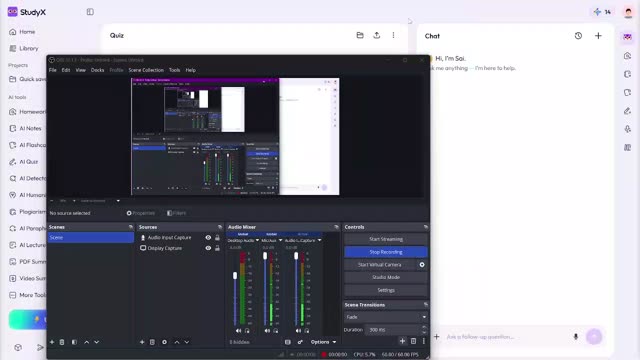The height and width of the screenshot is (360, 640).
Task: Toggle lock on Display Capture source
Action: (218, 248)
